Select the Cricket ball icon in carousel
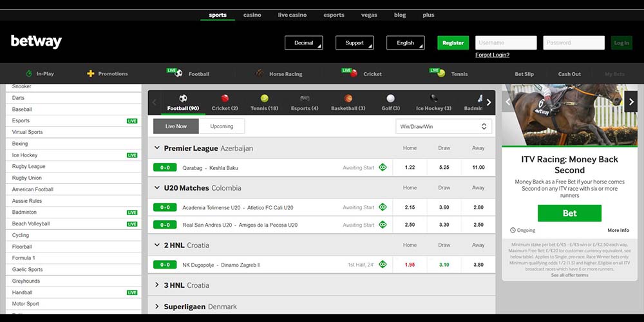The image size is (644, 322). pos(225,99)
